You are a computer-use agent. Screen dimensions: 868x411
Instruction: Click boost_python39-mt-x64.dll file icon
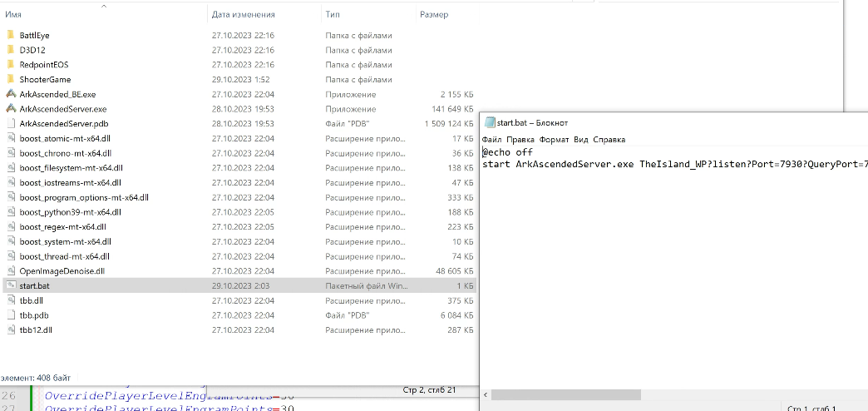point(10,212)
